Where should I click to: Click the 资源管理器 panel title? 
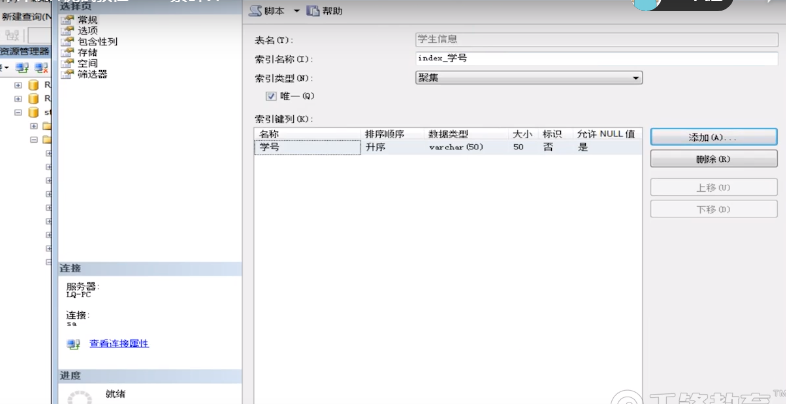pyautogui.click(x=25, y=51)
